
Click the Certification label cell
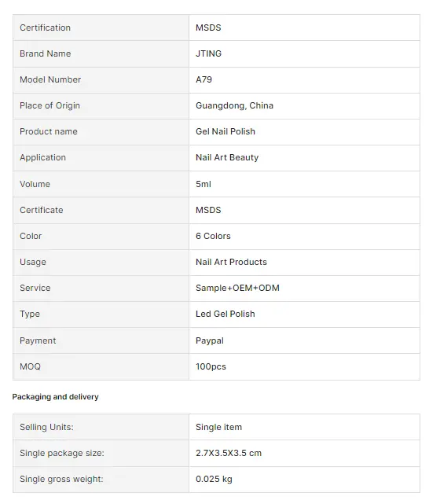click(101, 28)
